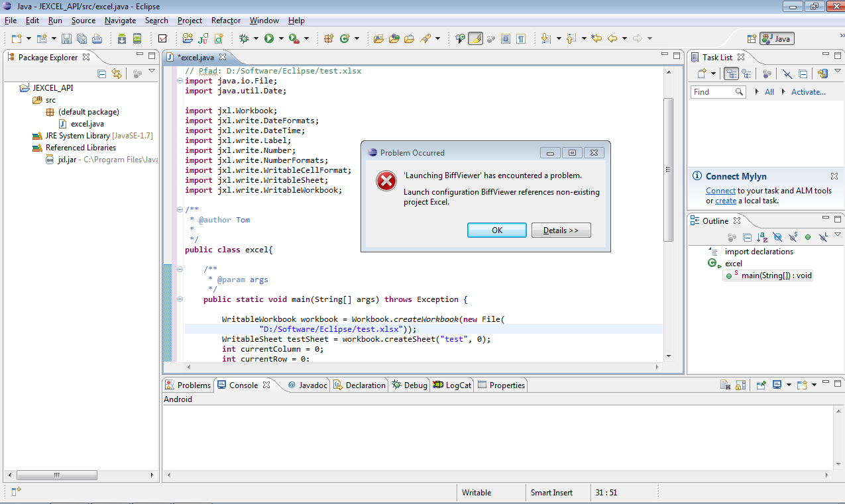The image size is (845, 504).
Task: Open the Android Virtual Device Manager icon
Action: click(x=137, y=38)
